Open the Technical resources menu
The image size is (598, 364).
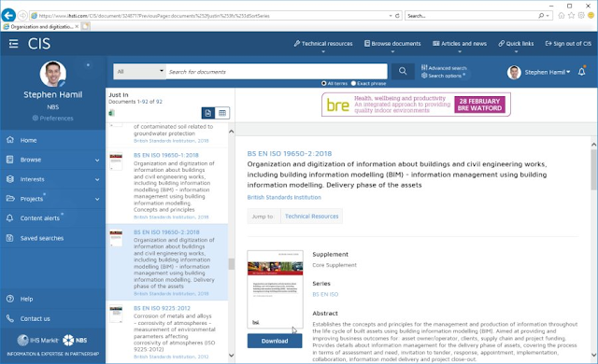(323, 44)
